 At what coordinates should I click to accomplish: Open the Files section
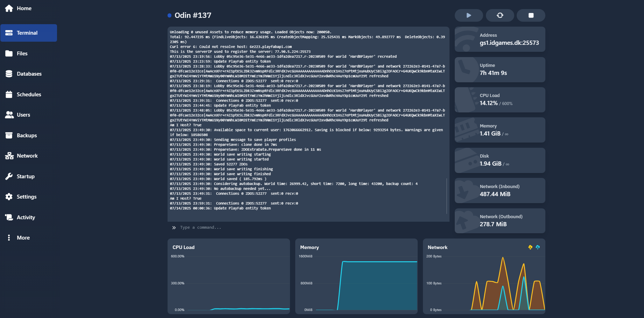22,54
